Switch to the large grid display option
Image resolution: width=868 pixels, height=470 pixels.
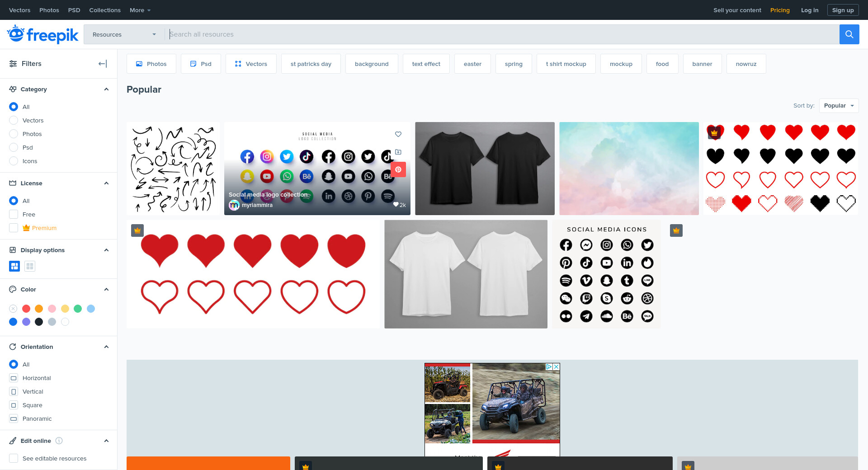[x=14, y=266]
